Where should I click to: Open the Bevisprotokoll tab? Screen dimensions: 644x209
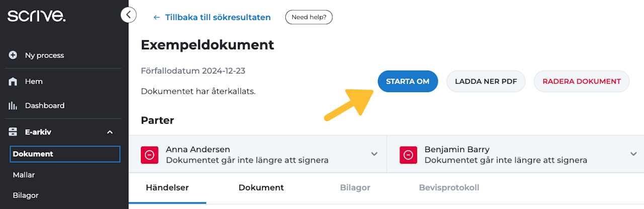449,188
